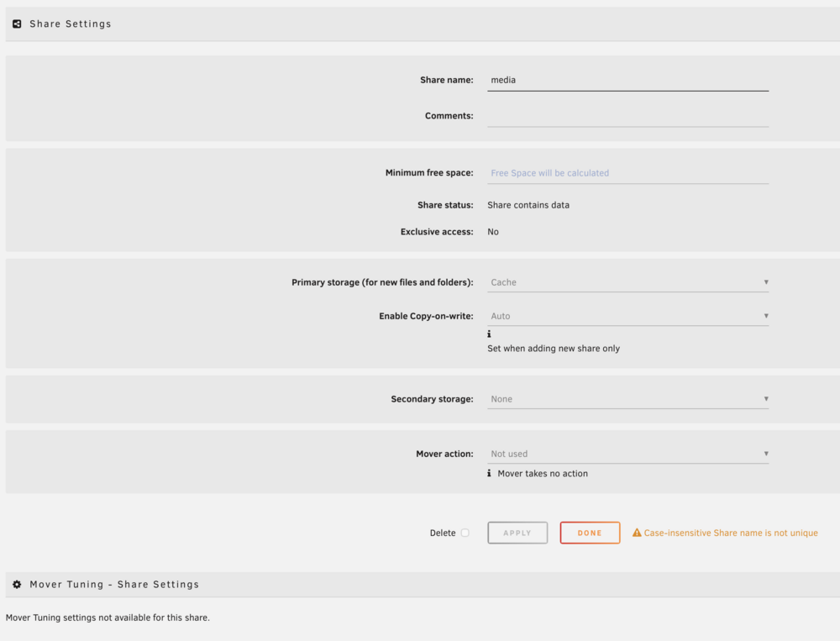Open the Primary storage dropdown

click(627, 282)
